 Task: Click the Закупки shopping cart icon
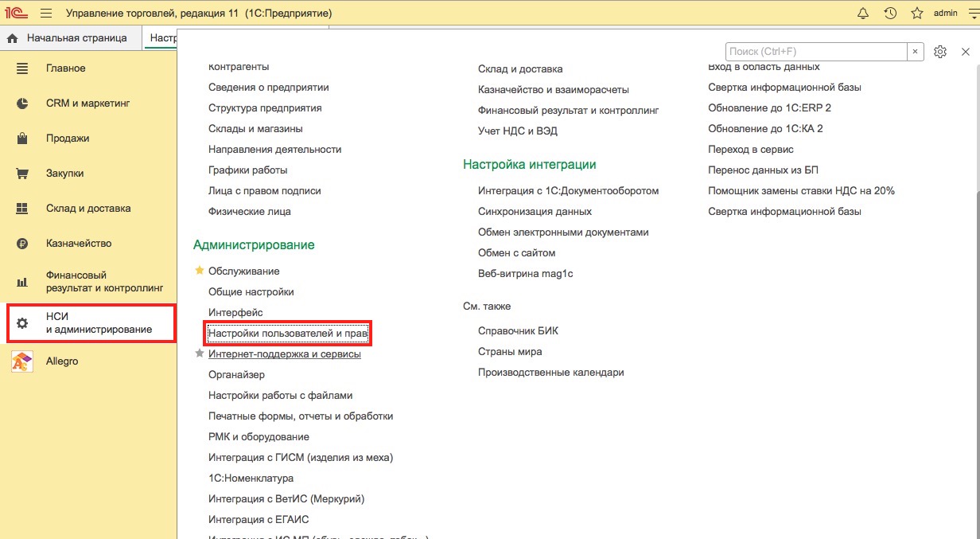point(22,174)
